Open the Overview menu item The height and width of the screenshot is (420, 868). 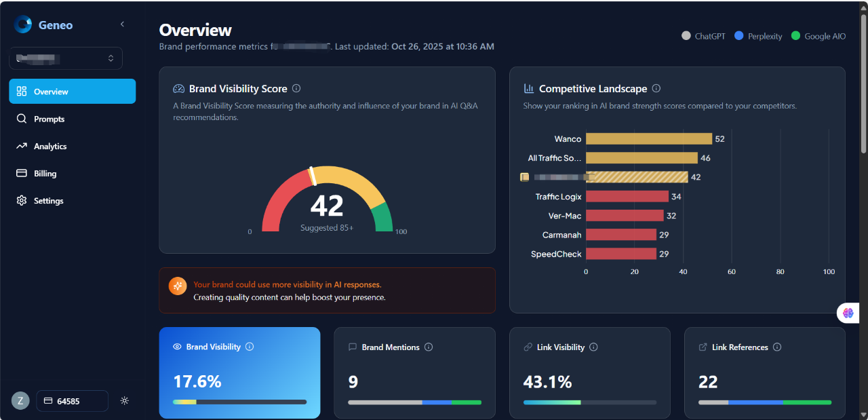coord(72,92)
